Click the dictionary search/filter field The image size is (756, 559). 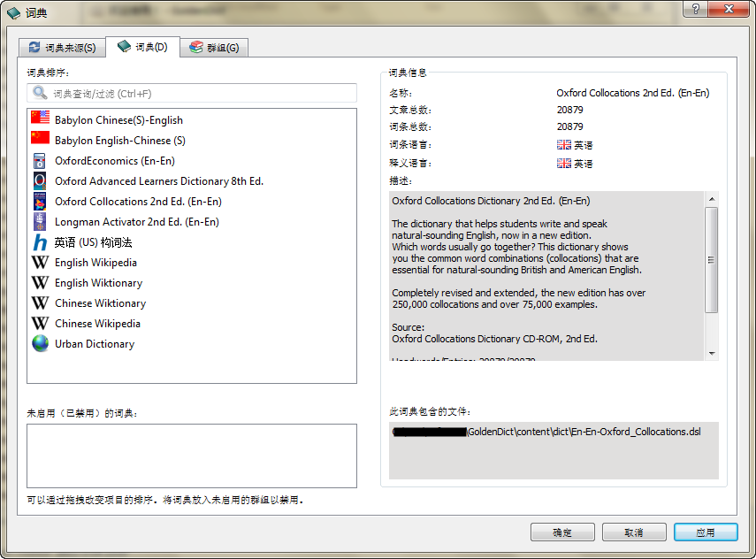click(192, 93)
